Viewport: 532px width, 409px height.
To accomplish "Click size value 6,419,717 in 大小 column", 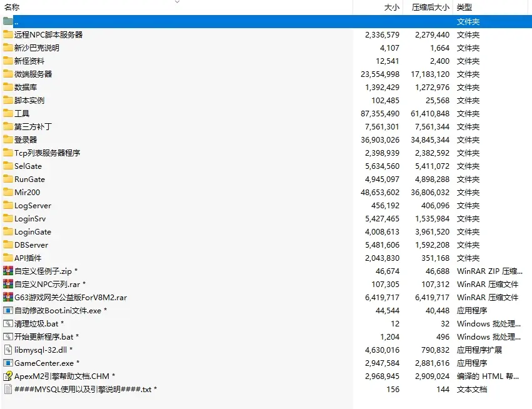I will tap(383, 298).
